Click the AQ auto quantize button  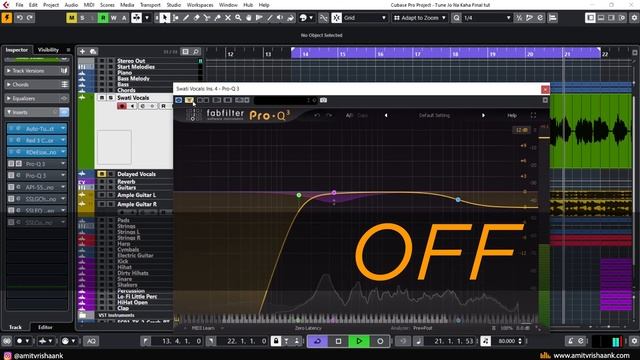tap(91, 341)
